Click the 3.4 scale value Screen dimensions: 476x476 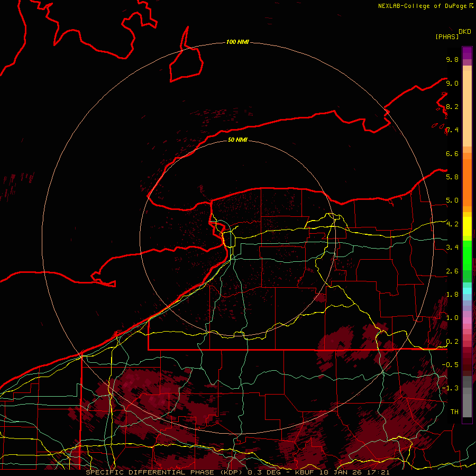pos(452,248)
